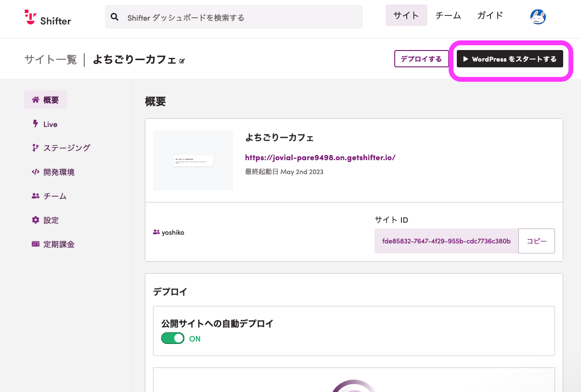Open the user avatar menu
Screen dimensions: 581x392
[x=538, y=17]
